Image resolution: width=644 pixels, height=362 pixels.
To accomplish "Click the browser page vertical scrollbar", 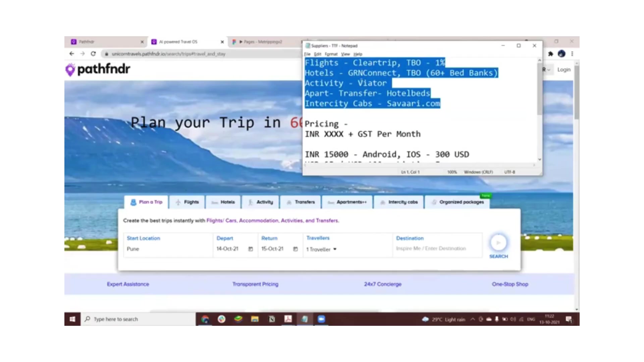I will (x=577, y=92).
